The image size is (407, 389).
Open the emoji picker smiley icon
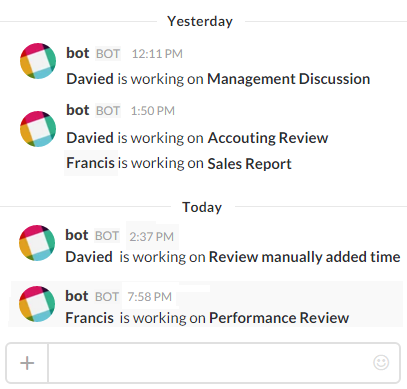(381, 363)
